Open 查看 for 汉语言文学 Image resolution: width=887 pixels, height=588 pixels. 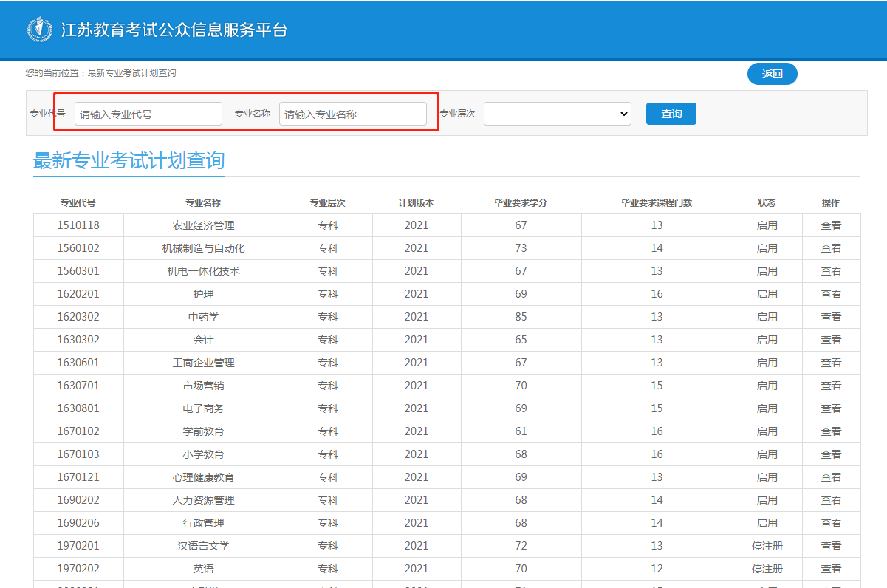(831, 546)
